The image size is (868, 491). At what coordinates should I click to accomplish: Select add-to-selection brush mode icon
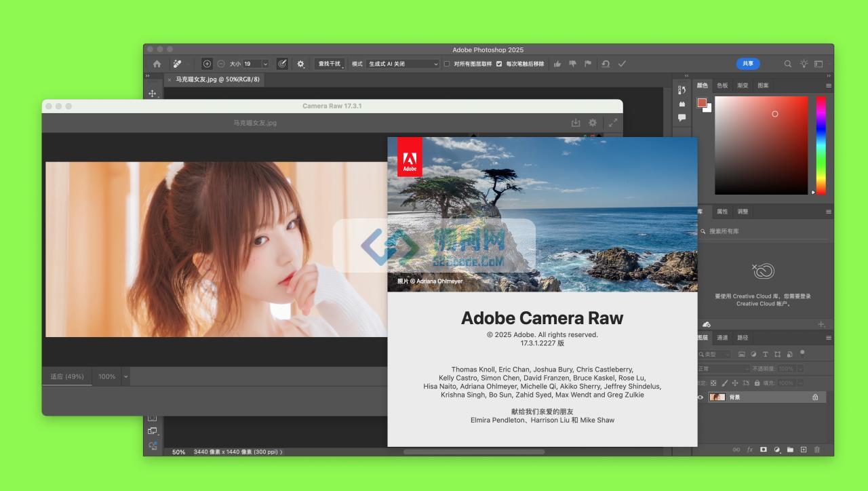(x=207, y=64)
